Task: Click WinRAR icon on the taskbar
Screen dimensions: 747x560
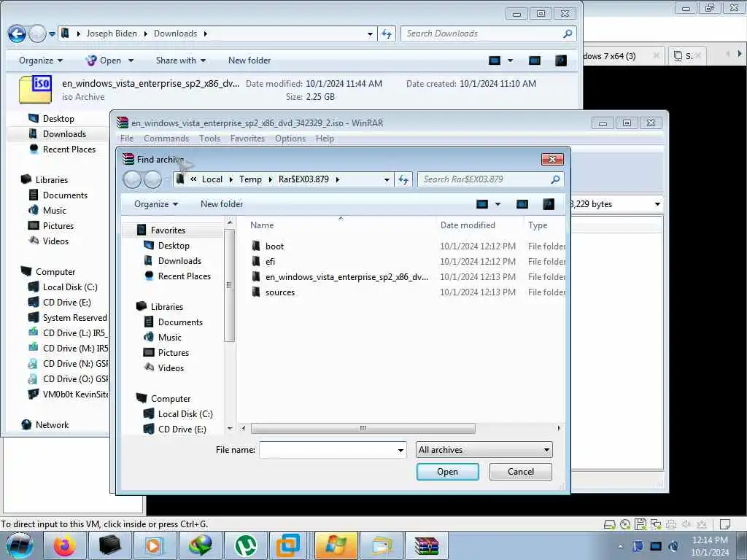Action: click(426, 545)
